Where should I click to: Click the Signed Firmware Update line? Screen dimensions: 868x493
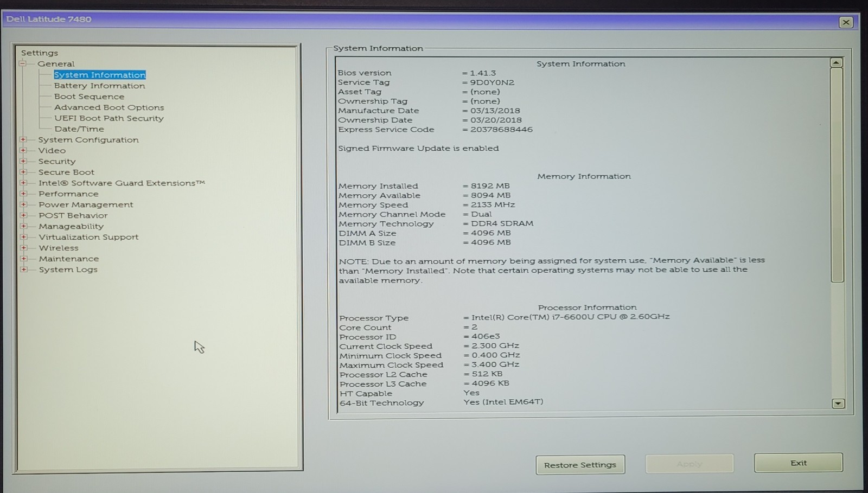tap(418, 149)
